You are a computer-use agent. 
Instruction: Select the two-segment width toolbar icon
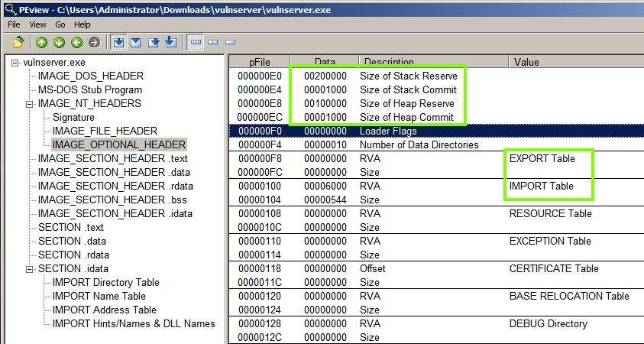coord(212,42)
